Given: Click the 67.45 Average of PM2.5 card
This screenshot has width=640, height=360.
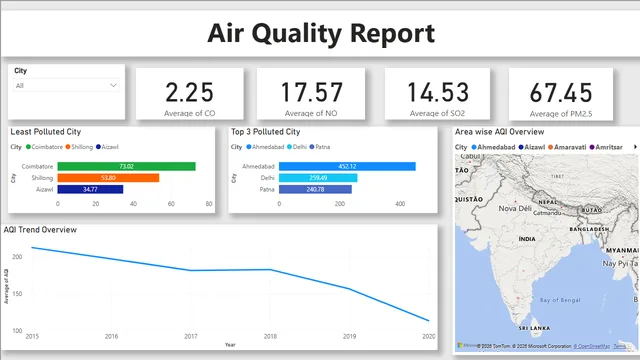Looking at the screenshot, I should pos(561,94).
